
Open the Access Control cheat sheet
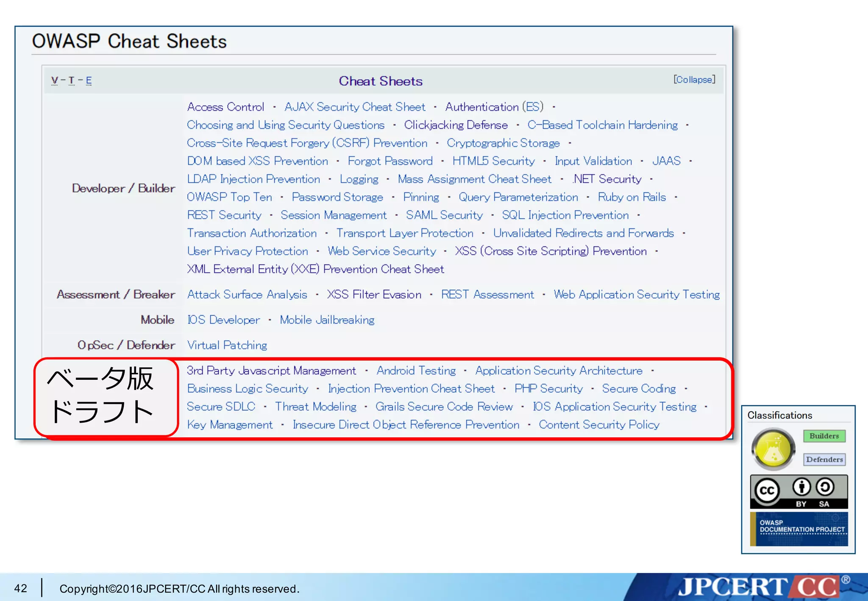225,107
